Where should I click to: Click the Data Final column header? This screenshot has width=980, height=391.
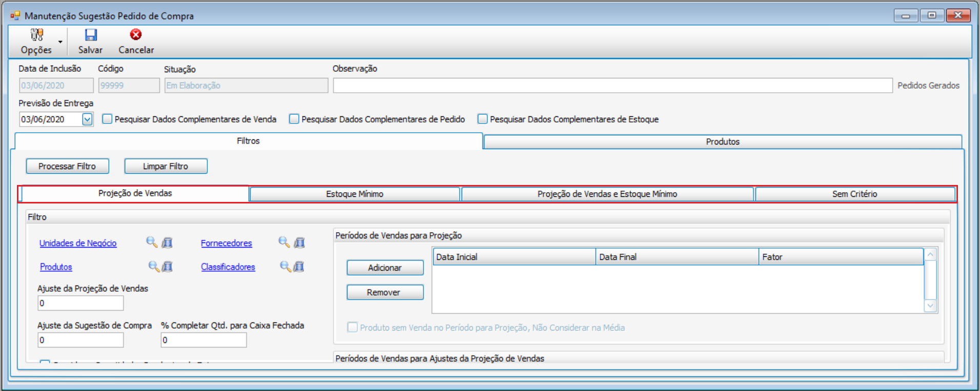click(x=677, y=257)
